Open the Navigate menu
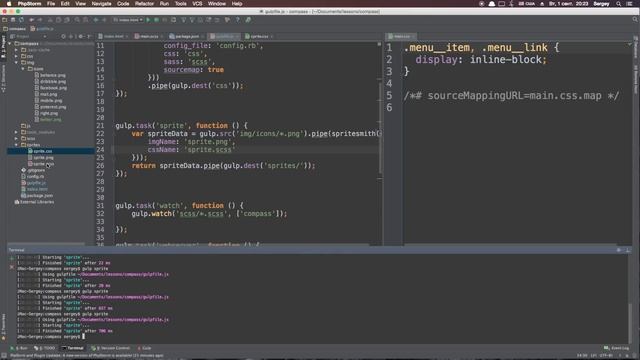The image size is (640, 360). [101, 4]
